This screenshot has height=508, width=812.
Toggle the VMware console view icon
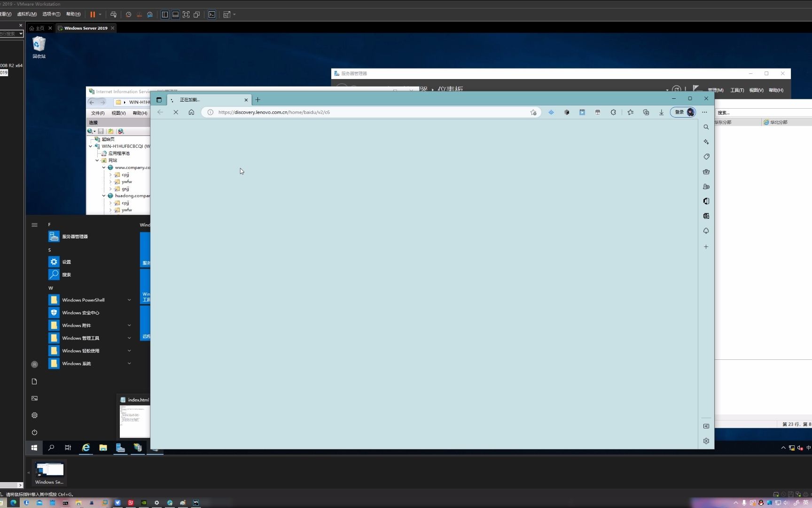pyautogui.click(x=212, y=15)
